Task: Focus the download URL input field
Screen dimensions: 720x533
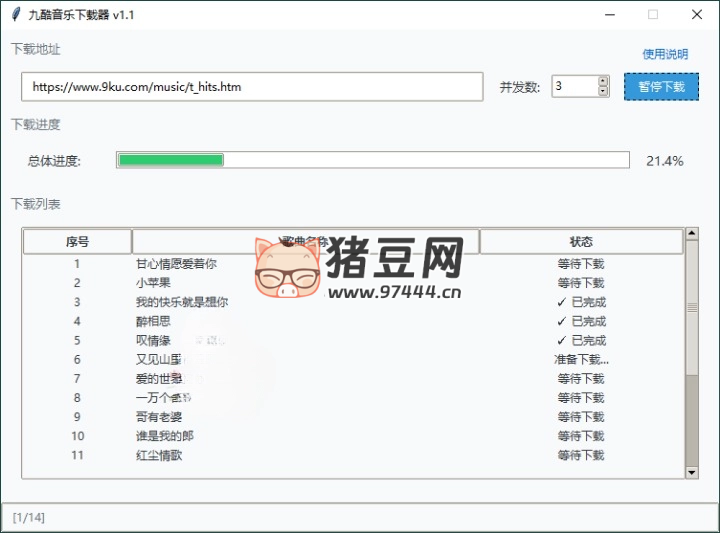Action: pos(252,87)
